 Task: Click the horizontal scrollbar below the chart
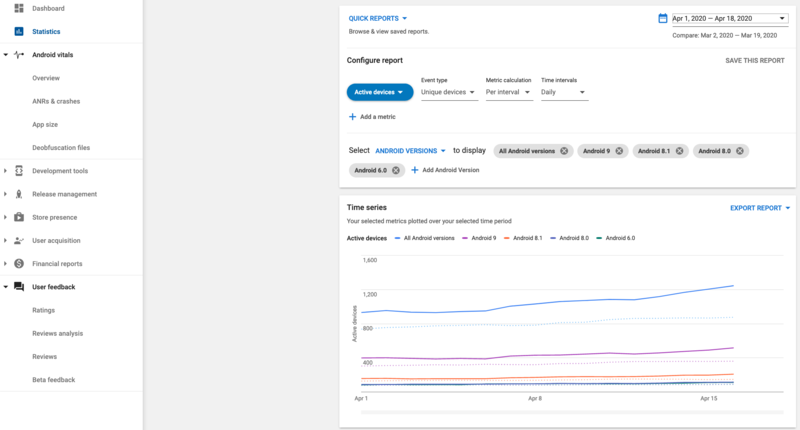pos(572,412)
